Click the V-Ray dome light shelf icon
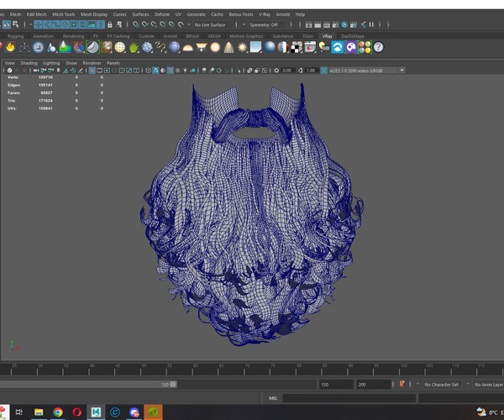The height and width of the screenshot is (420, 504). [x=187, y=47]
